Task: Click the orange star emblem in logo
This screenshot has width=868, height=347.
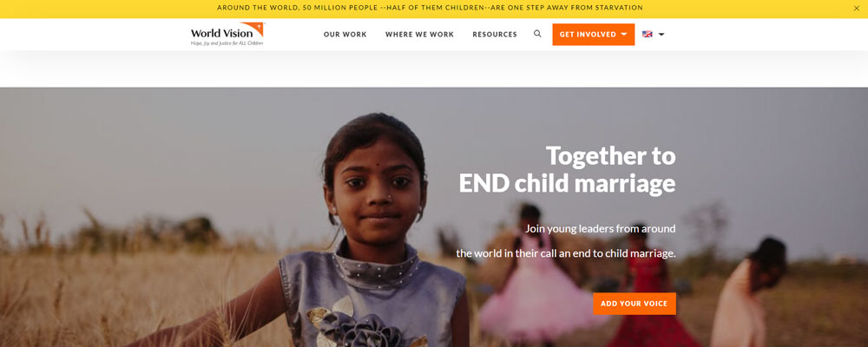Action: tap(253, 29)
